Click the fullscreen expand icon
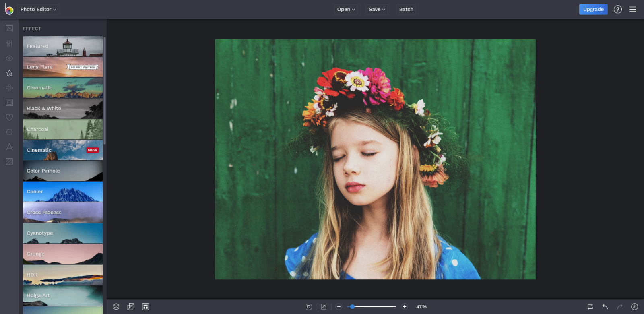The height and width of the screenshot is (314, 644). [324, 307]
